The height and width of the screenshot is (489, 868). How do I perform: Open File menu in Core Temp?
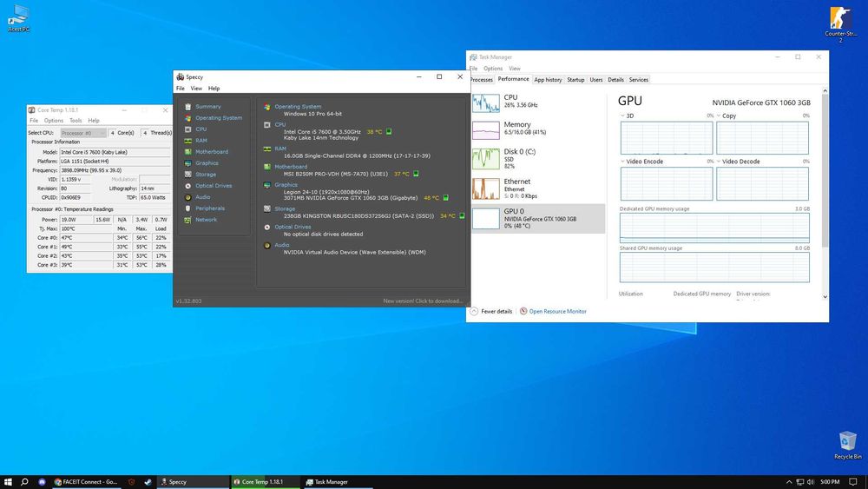[34, 120]
